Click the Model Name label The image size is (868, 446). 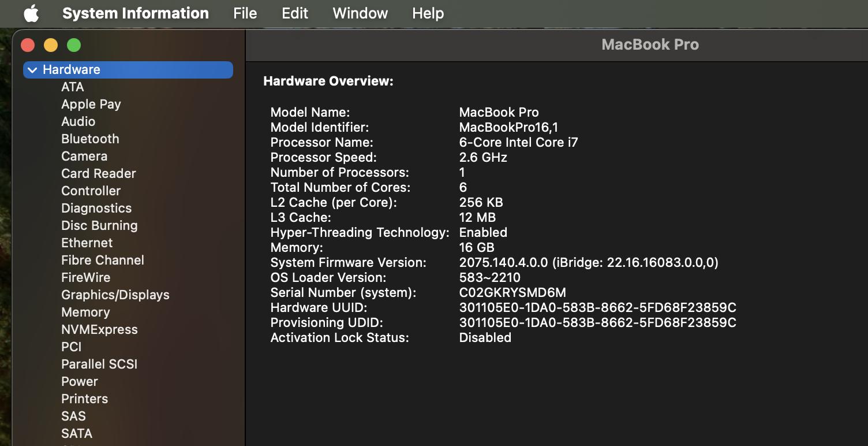pos(310,112)
